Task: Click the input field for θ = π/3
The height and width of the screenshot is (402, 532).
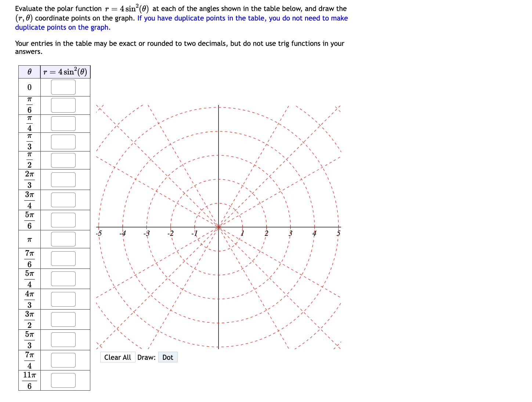Action: pyautogui.click(x=63, y=142)
